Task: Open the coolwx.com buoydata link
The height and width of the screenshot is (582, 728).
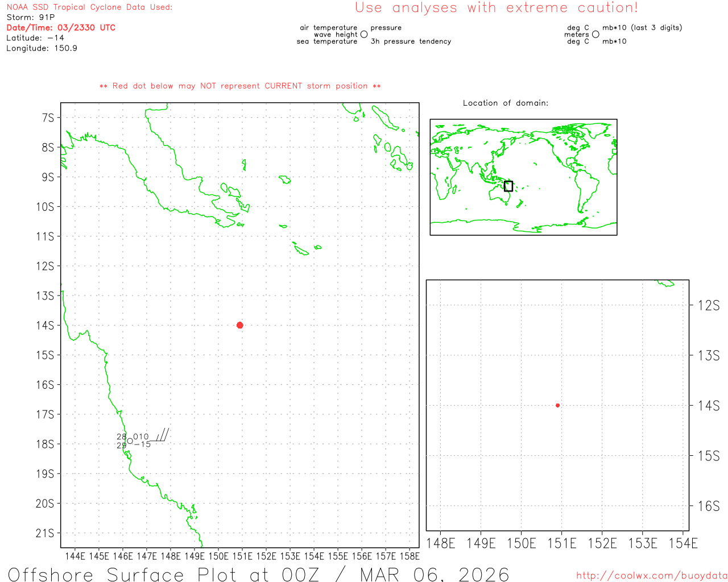Action: 651,576
